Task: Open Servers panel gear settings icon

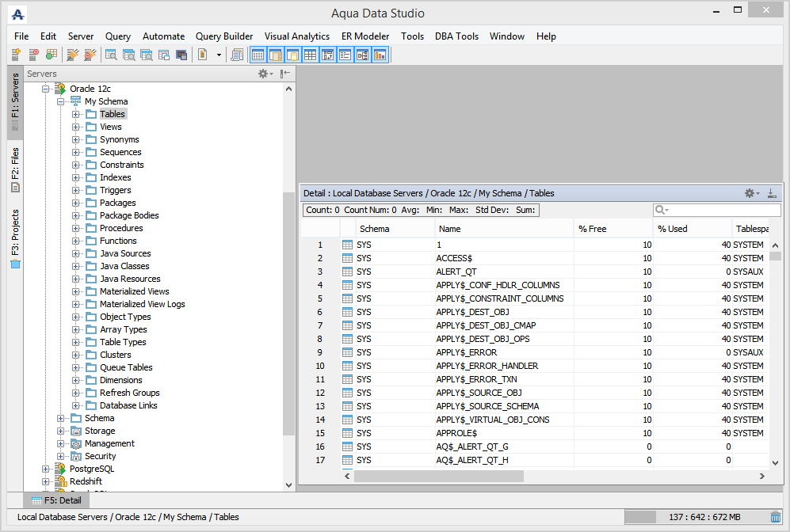Action: coord(264,74)
